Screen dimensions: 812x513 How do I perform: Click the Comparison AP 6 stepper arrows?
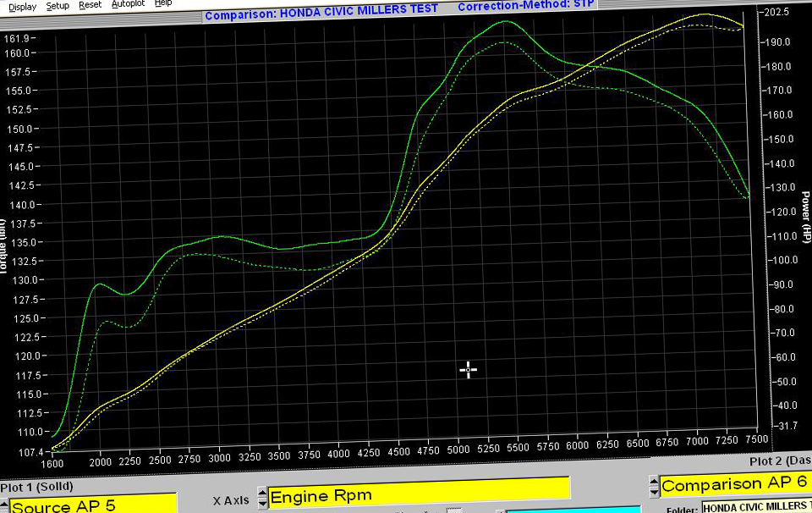654,486
